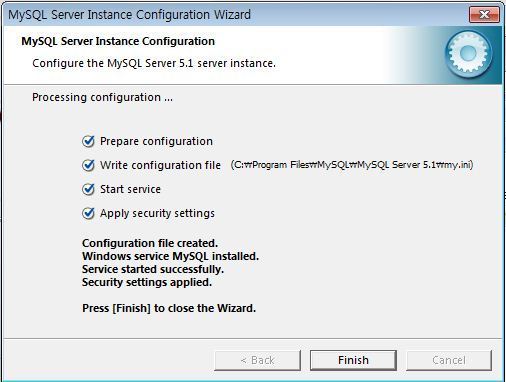Click the my.ini configuration file path
Screen dimensions: 506x382
point(352,165)
